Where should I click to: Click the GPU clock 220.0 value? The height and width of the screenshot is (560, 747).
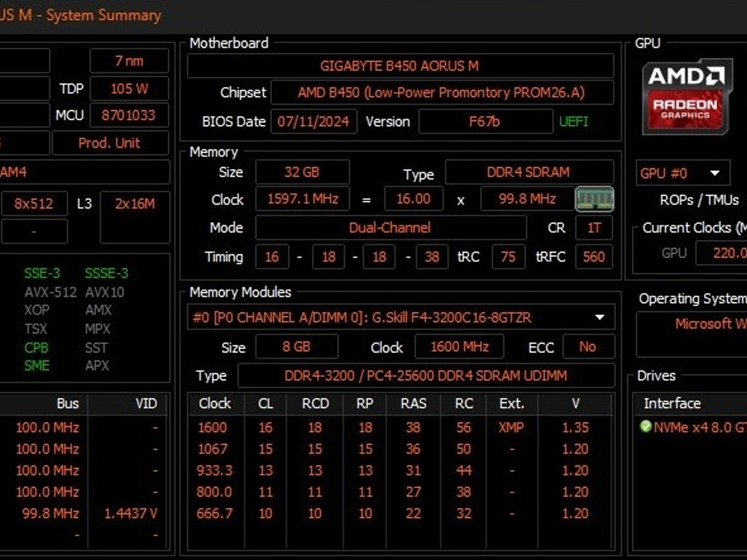point(722,253)
